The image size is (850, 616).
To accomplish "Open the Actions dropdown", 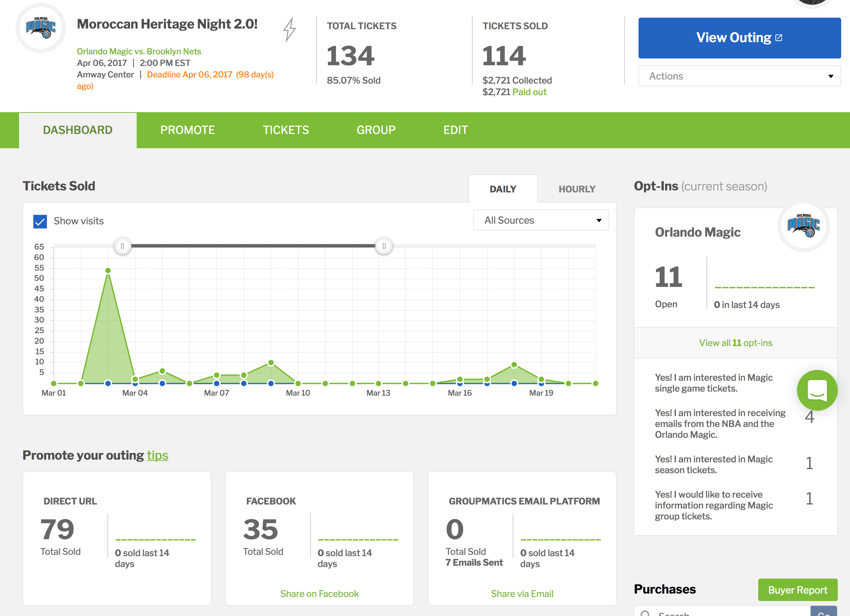I will point(739,76).
